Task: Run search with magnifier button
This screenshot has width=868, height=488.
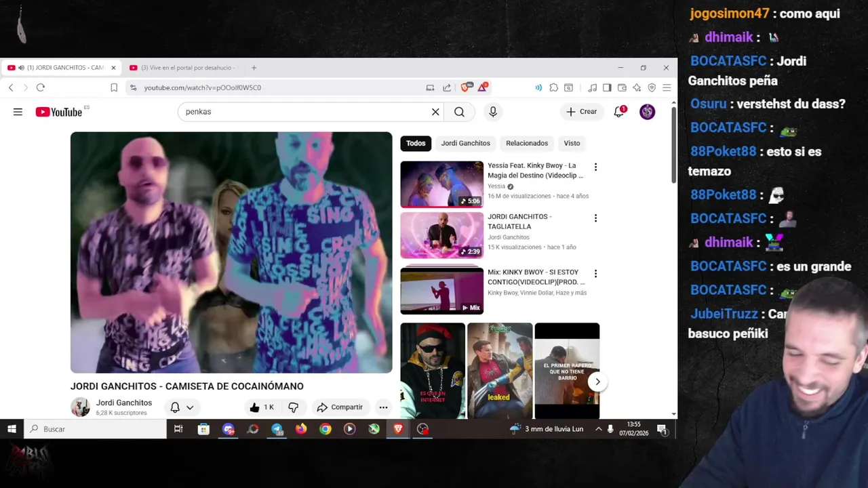Action: (459, 112)
